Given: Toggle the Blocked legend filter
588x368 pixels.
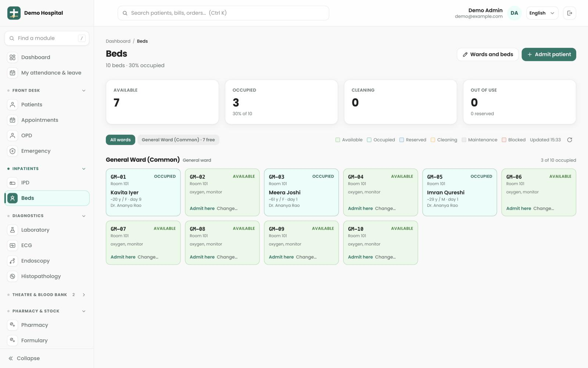Looking at the screenshot, I should pyautogui.click(x=514, y=140).
